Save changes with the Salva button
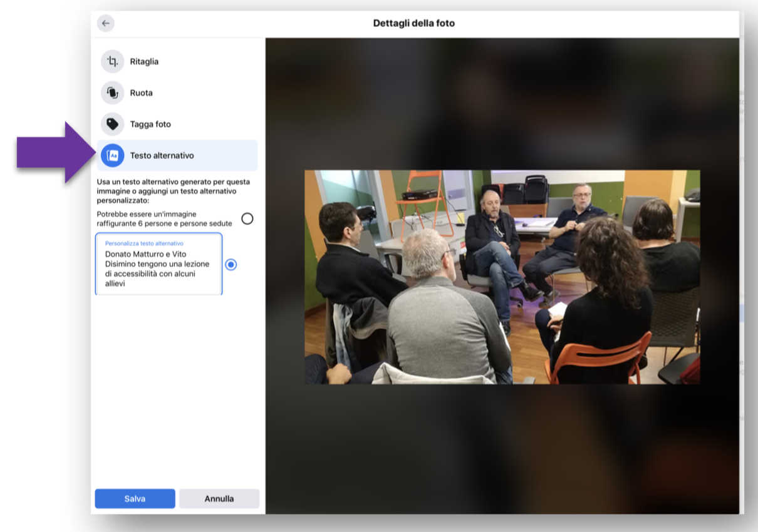758x532 pixels. click(135, 499)
